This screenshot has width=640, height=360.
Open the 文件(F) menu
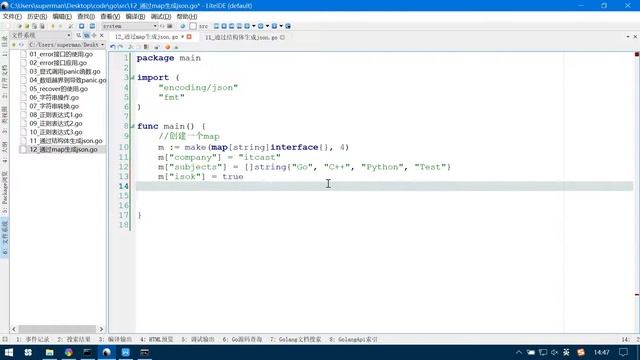12,16
